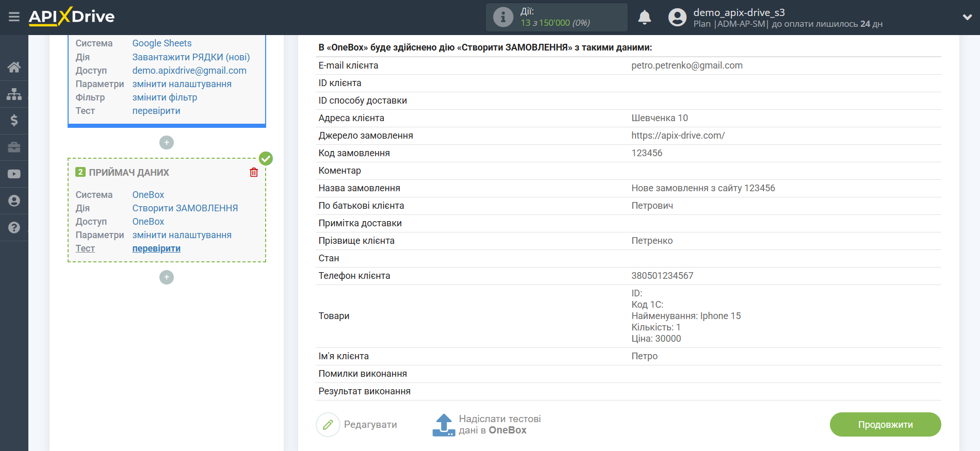Click змінити фільтр link
980x451 pixels.
coord(165,97)
